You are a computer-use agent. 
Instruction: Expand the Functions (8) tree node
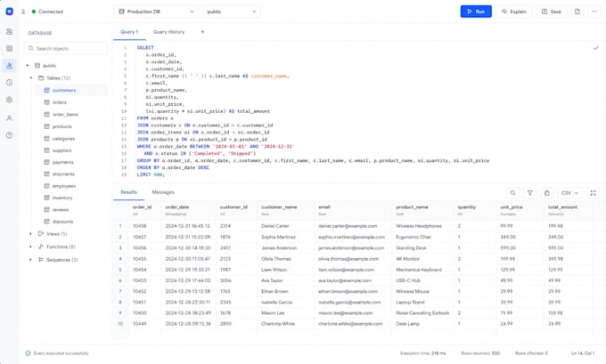point(31,247)
